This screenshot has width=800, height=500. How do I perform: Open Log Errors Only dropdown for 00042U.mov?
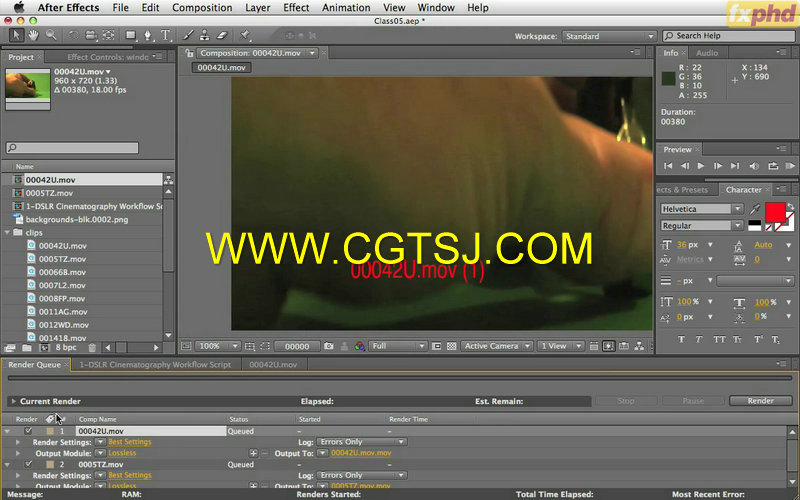click(361, 442)
